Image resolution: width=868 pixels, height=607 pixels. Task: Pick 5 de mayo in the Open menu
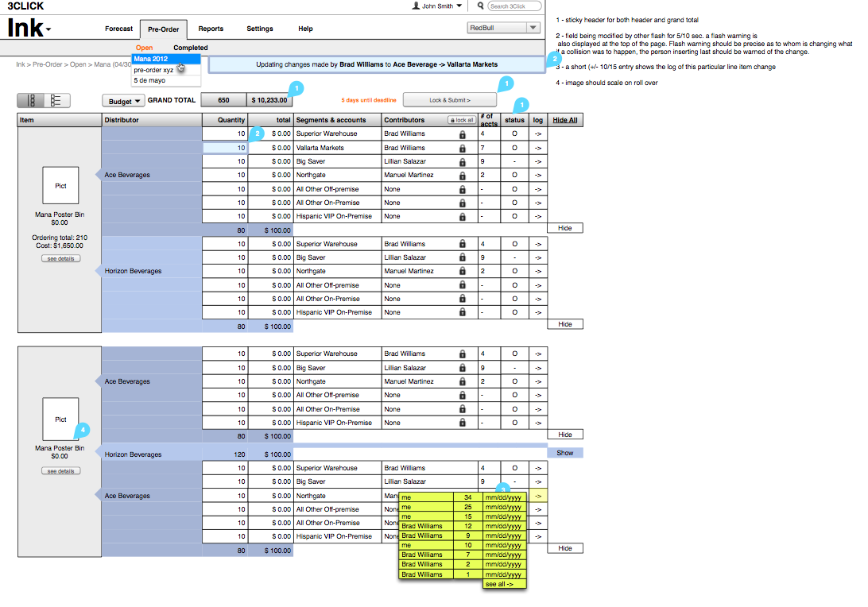166,81
